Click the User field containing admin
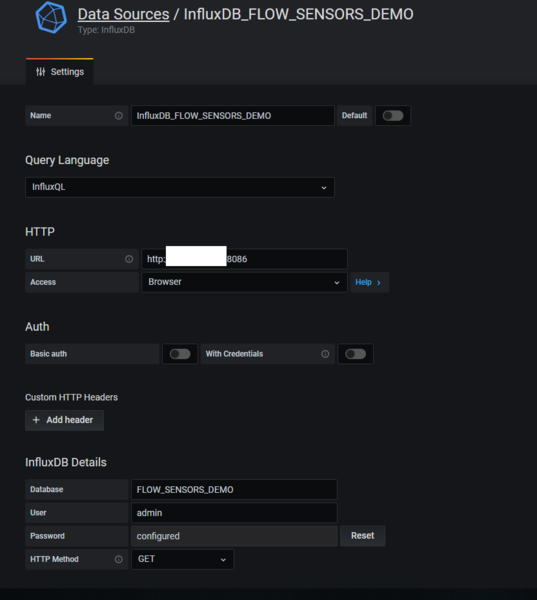Image resolution: width=537 pixels, height=600 pixels. click(234, 513)
